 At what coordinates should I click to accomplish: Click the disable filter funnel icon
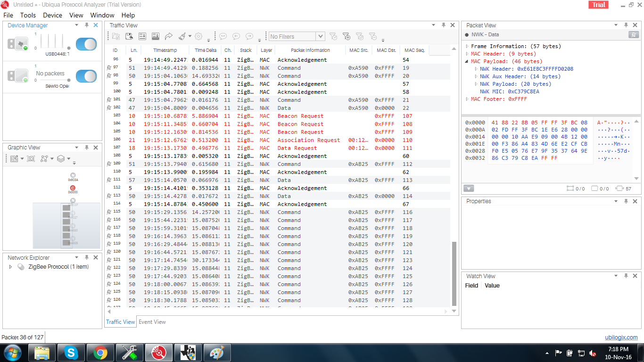tap(360, 36)
